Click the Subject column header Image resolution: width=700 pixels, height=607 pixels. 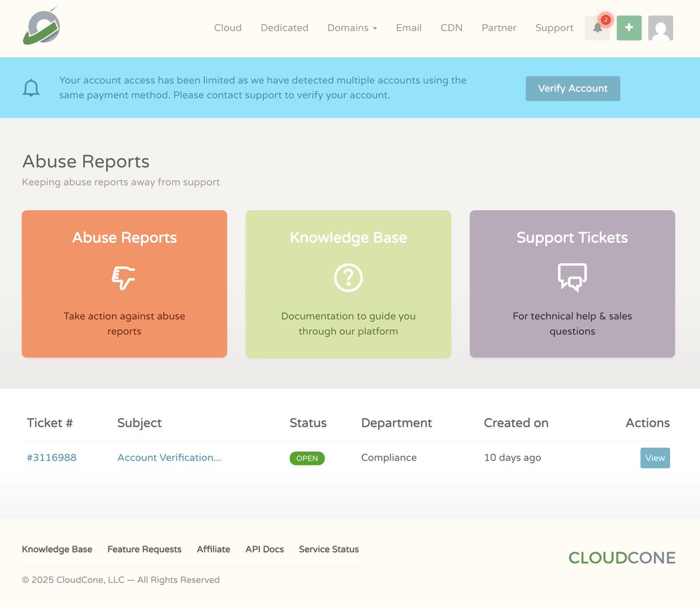139,423
